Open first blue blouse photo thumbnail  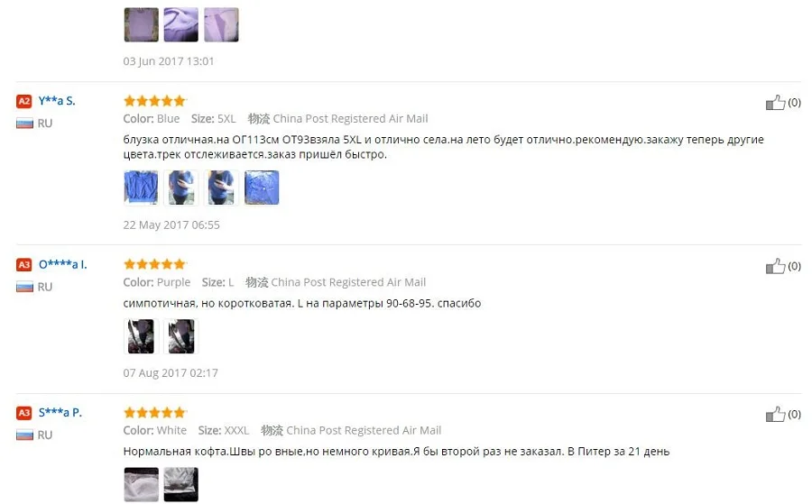point(141,188)
